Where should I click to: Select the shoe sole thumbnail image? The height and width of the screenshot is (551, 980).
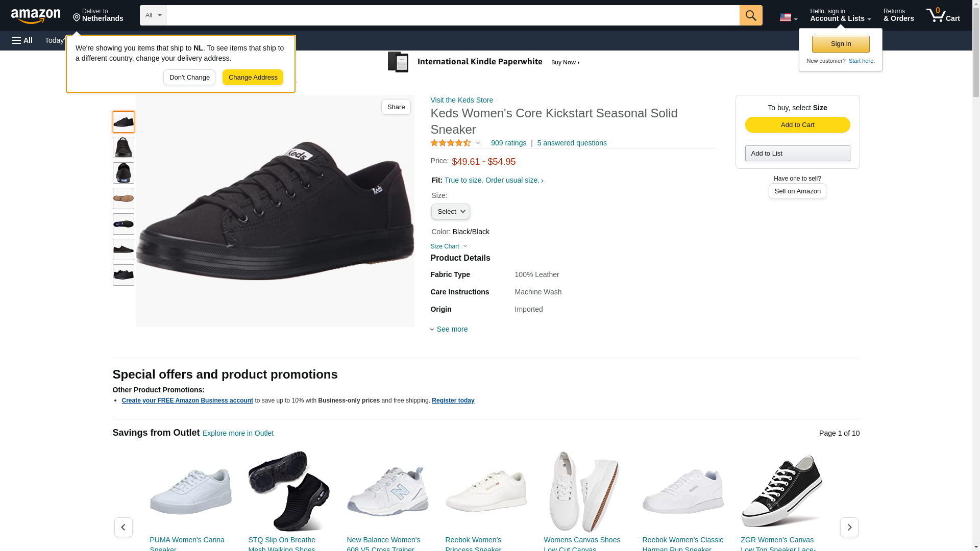[124, 198]
